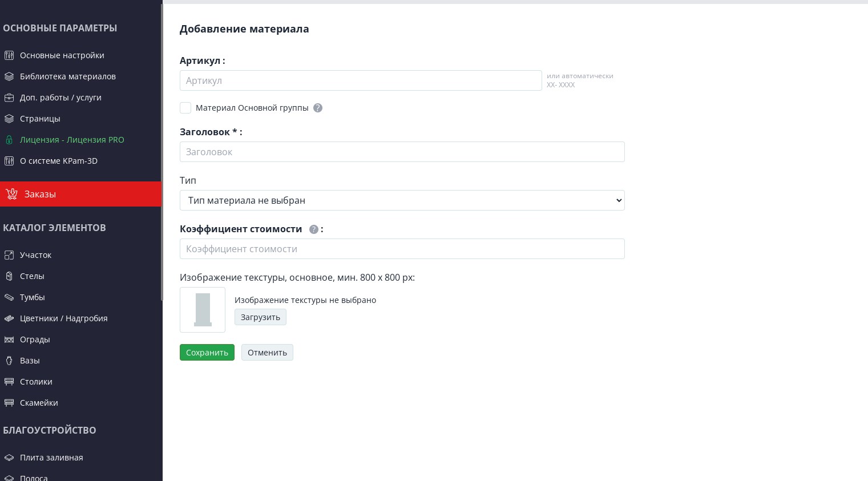Viewport: 868px width, 481px height.
Task: Open Стелы in the sidebar menu
Action: tap(32, 276)
